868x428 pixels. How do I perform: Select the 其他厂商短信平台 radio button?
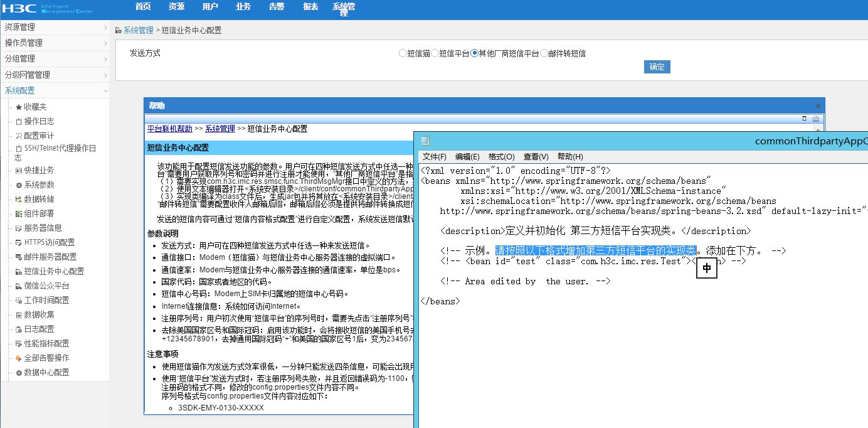click(x=474, y=53)
